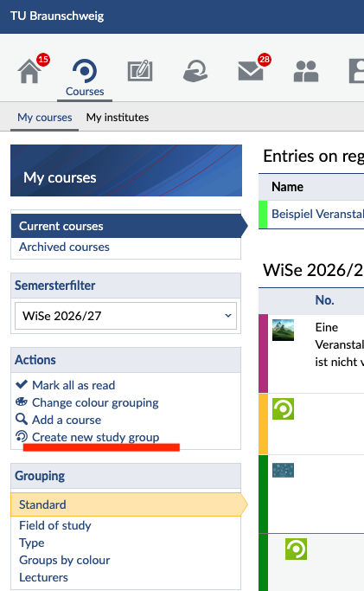Open the community people icon
This screenshot has width=364, height=591.
pos(306,72)
